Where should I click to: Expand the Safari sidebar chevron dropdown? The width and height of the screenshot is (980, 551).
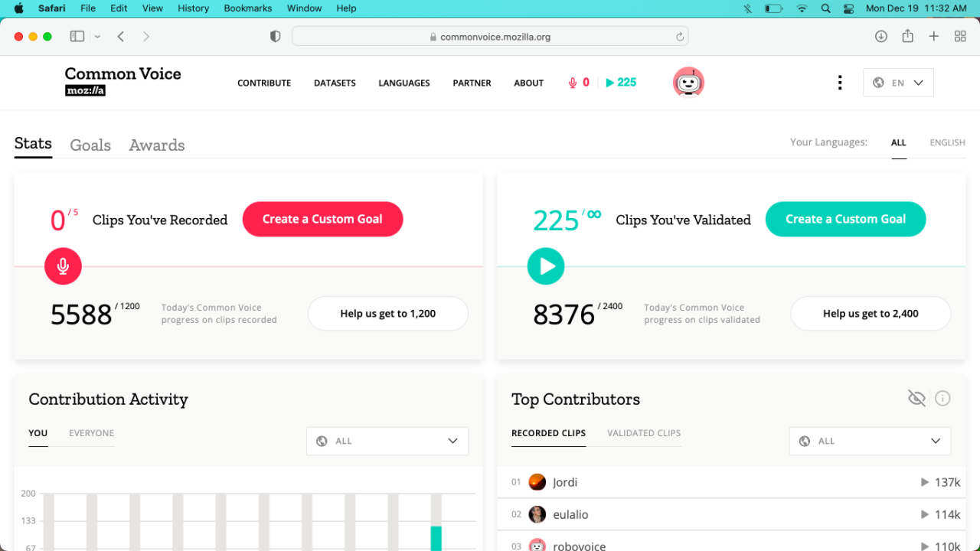coord(97,37)
